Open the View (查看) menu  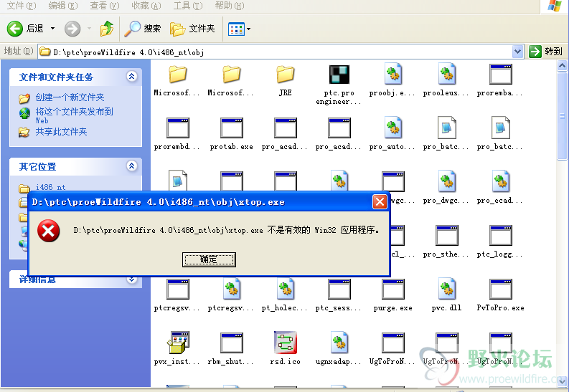[105, 6]
